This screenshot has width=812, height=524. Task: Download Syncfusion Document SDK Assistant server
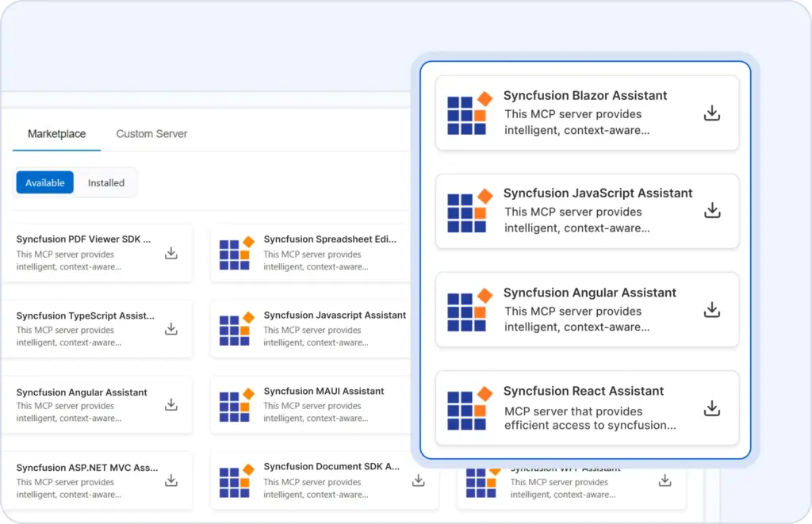[419, 480]
